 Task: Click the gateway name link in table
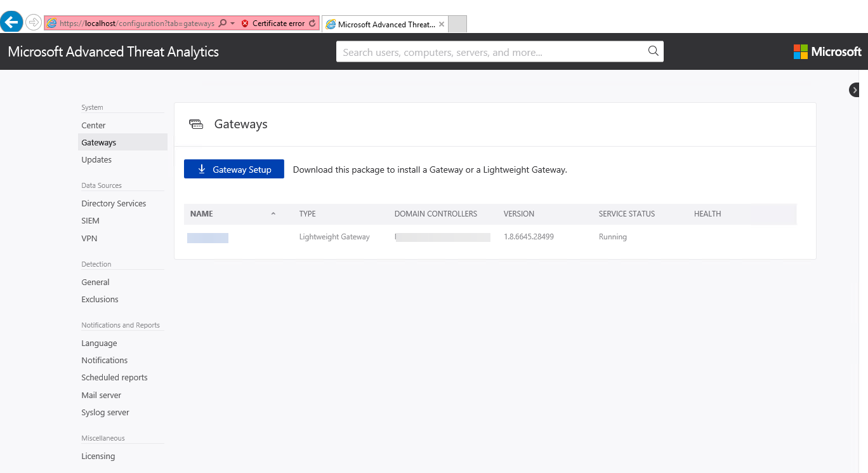coord(207,238)
